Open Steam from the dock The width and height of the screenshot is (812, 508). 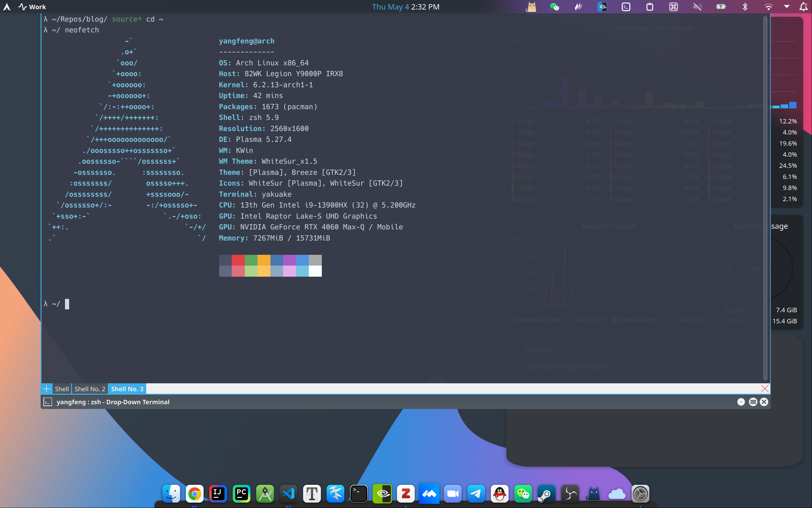[x=547, y=493]
